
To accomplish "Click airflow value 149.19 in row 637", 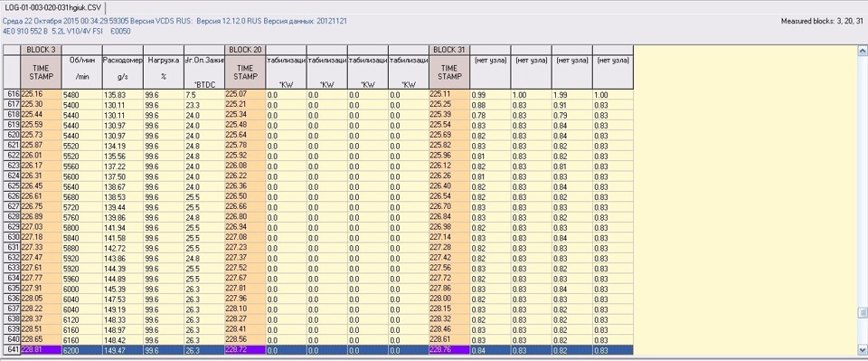I will click(123, 309).
